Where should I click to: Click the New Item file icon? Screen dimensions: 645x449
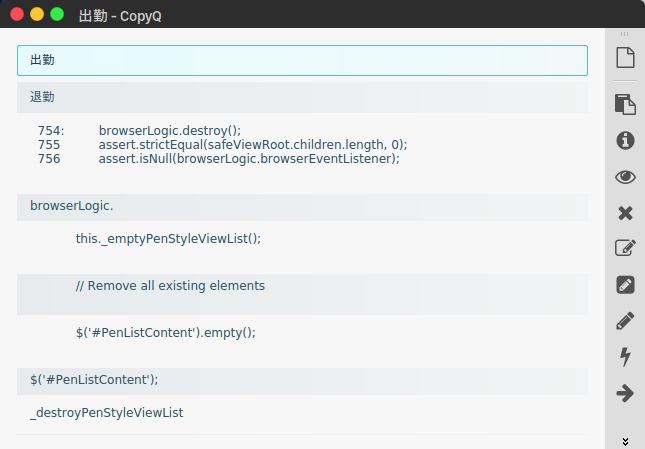(x=625, y=58)
